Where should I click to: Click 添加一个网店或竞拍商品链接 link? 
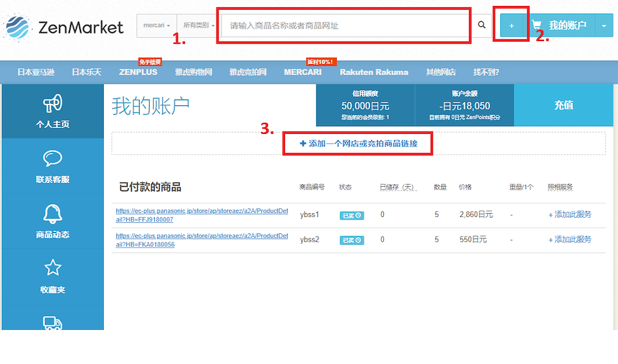[x=358, y=143]
